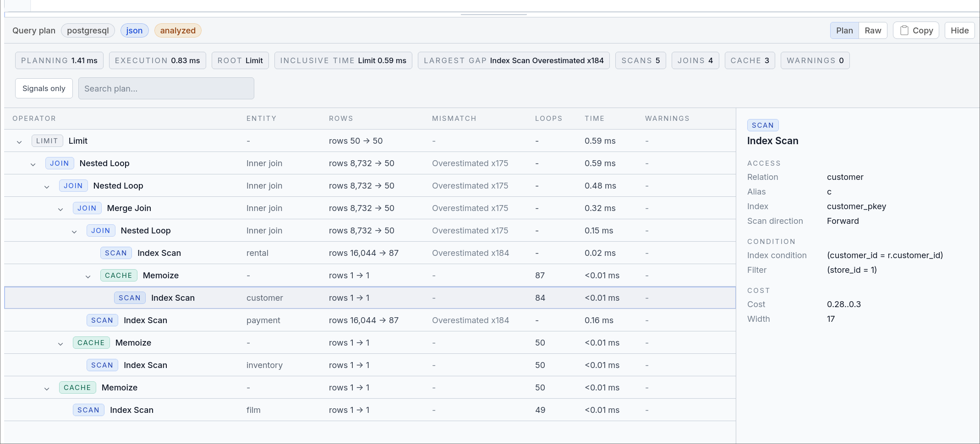The width and height of the screenshot is (980, 444).
Task: Select the customer Index Scan row
Action: pyautogui.click(x=370, y=298)
